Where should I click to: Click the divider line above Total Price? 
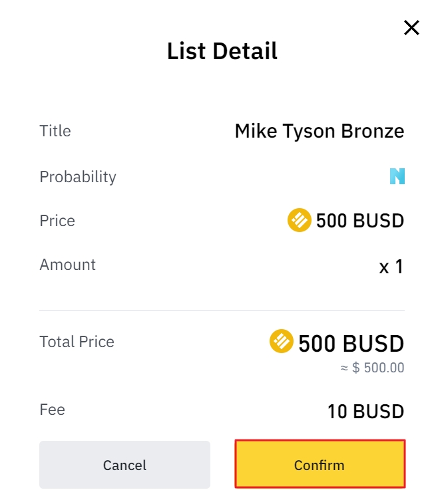[222, 311]
